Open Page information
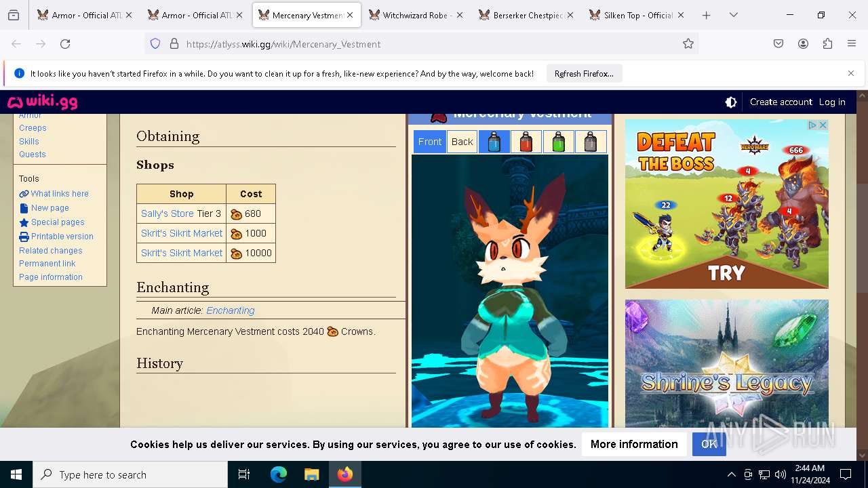This screenshot has height=488, width=868. tap(51, 277)
